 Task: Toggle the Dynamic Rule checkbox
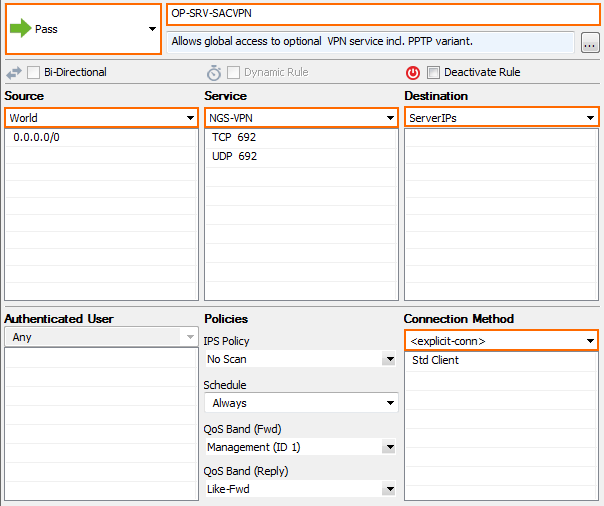(x=233, y=72)
